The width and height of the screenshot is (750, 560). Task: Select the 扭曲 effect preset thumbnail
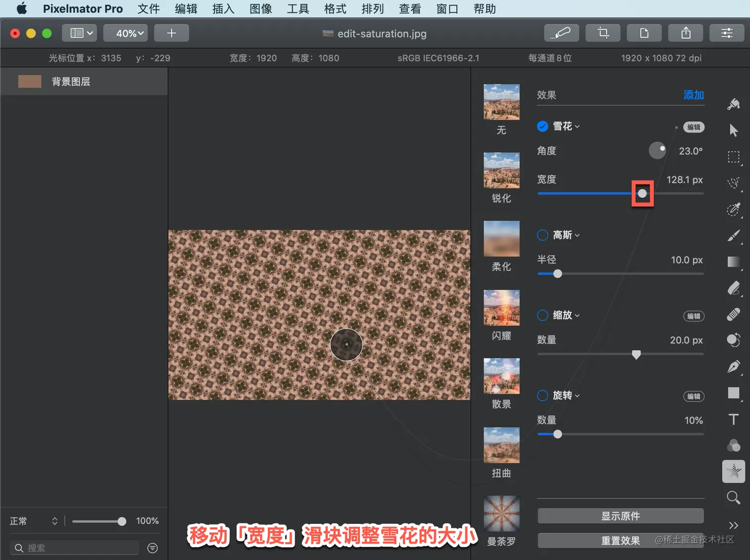coord(501,445)
